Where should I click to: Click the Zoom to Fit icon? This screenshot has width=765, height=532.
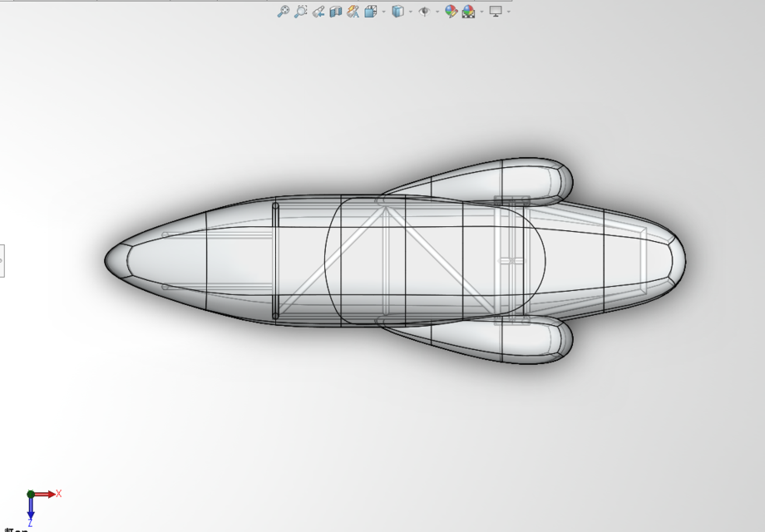coord(283,12)
